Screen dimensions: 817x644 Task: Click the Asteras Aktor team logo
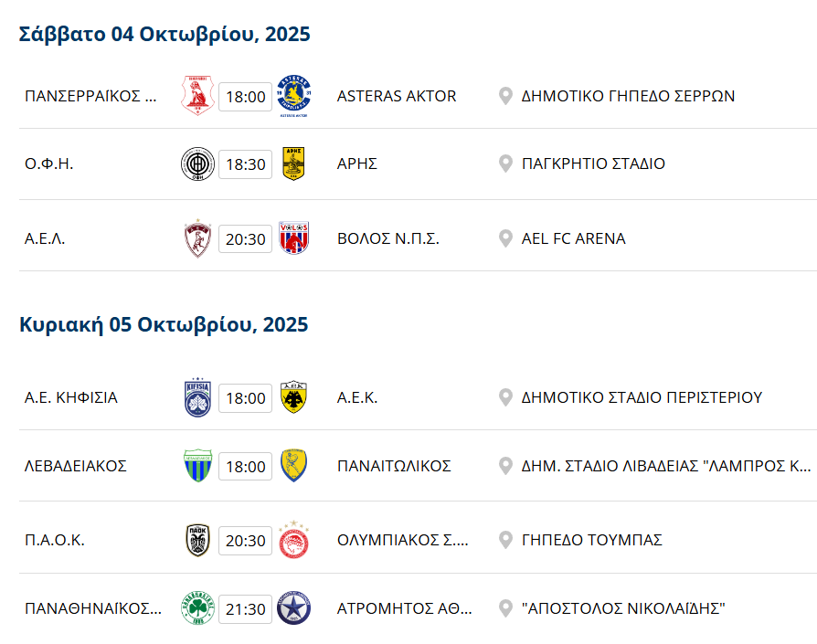[x=293, y=96]
